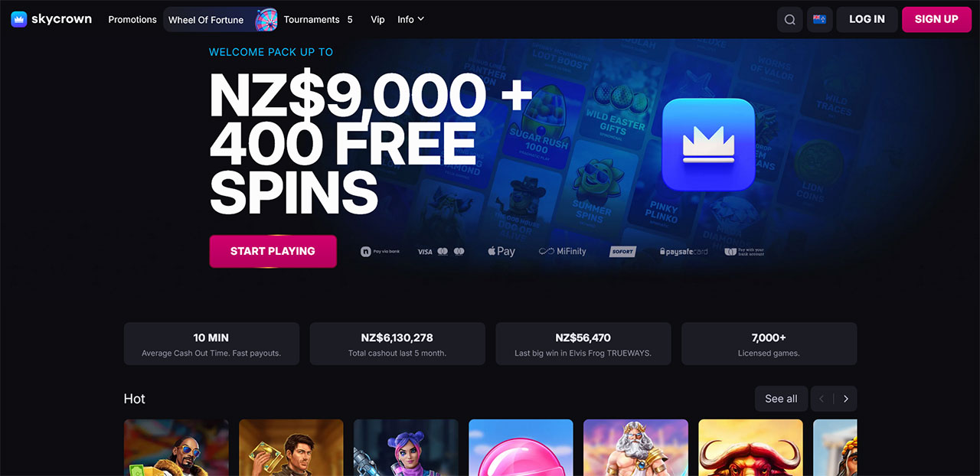
Task: Click the skycrown logo icon
Action: point(19,19)
